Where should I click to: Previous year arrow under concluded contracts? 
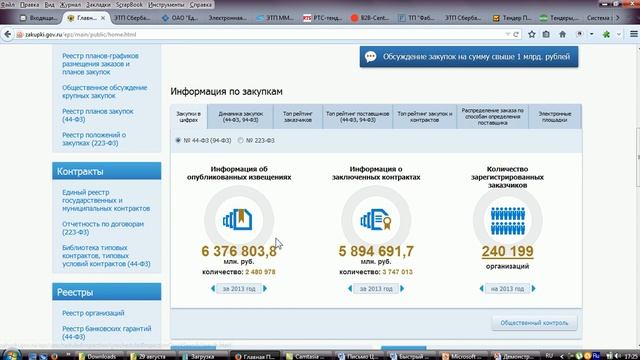click(350, 289)
